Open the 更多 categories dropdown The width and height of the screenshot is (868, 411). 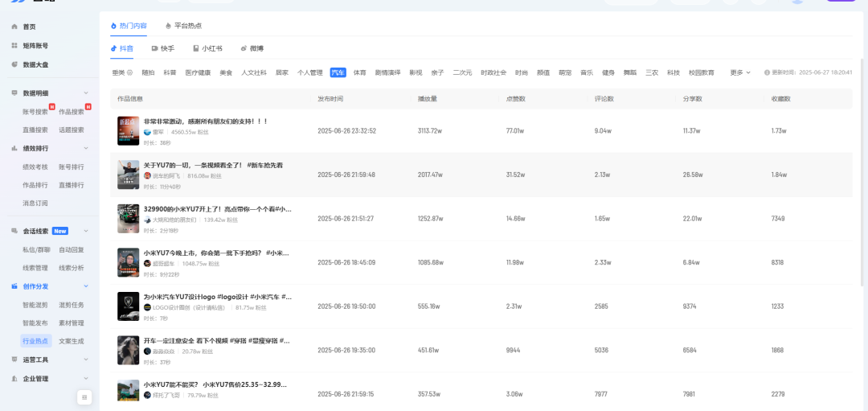coord(740,72)
